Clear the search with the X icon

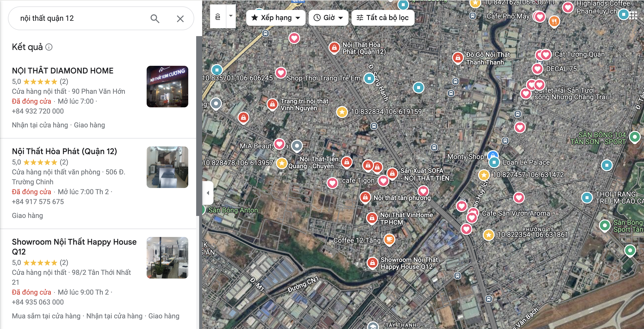(x=180, y=19)
